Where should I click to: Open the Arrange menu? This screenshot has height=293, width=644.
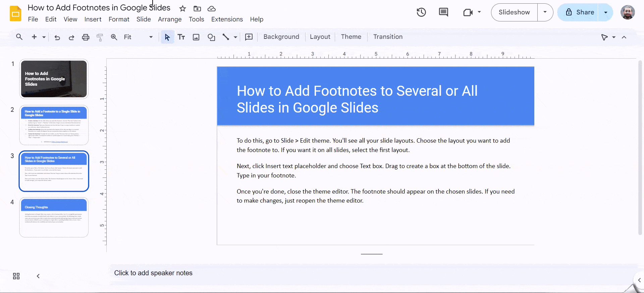(170, 19)
